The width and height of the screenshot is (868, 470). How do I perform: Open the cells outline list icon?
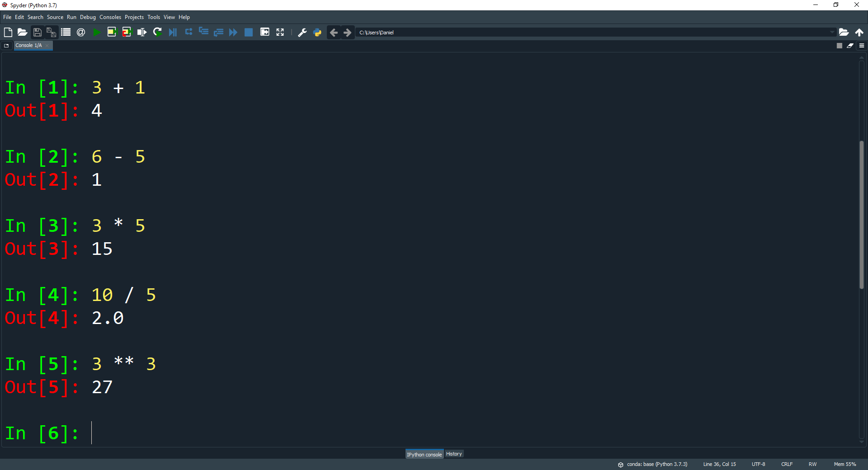tap(66, 32)
